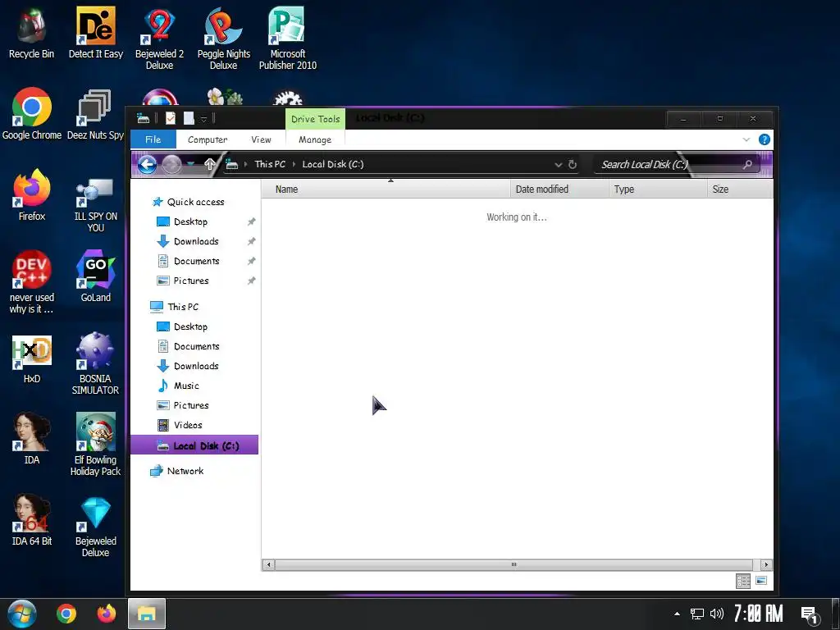Open Customize Quick Access Toolbar dropdown
This screenshot has width=840, height=630.
click(x=203, y=119)
